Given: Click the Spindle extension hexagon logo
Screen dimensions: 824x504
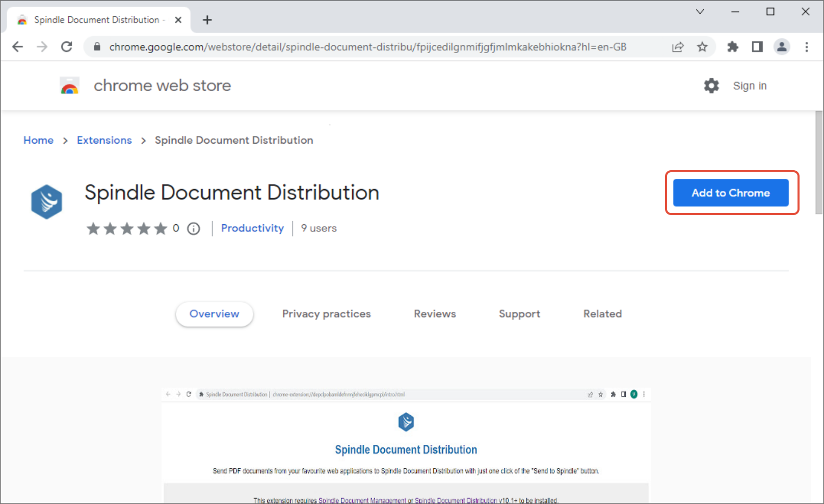Looking at the screenshot, I should [47, 202].
